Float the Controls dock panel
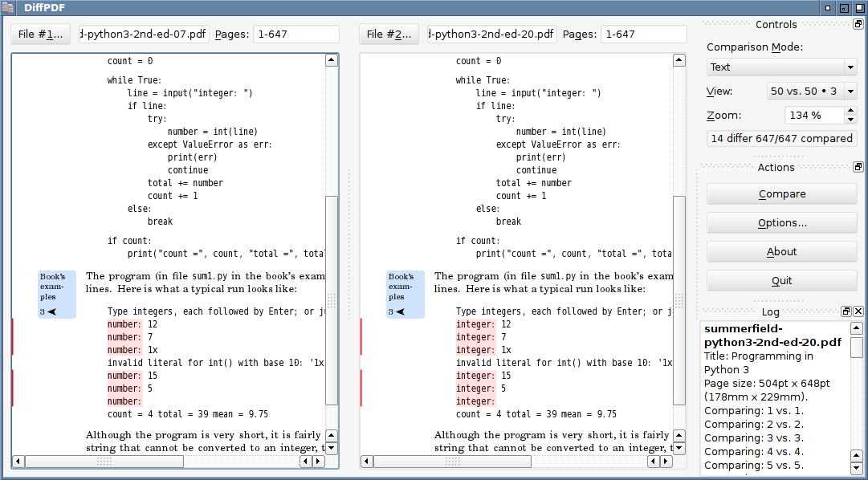 [x=858, y=25]
